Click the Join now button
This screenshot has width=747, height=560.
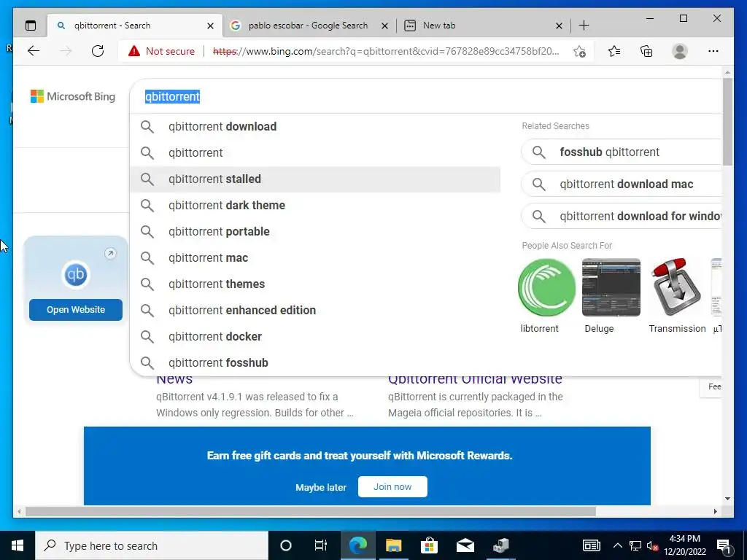tap(392, 486)
